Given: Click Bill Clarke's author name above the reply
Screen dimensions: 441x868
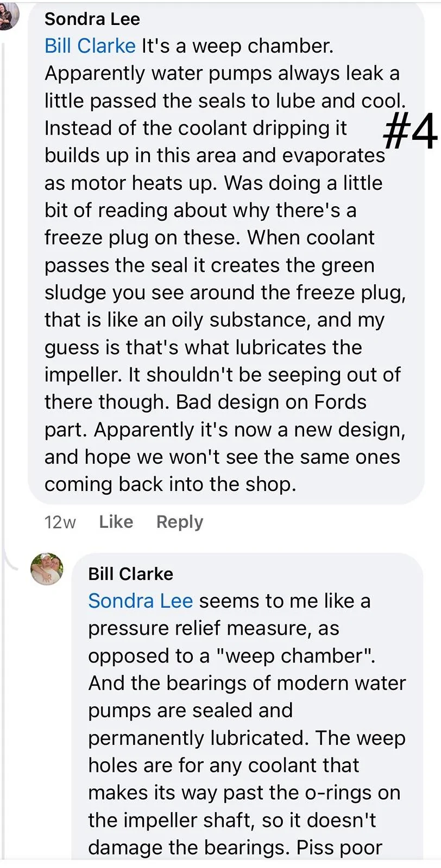Looking at the screenshot, I should pyautogui.click(x=130, y=574).
